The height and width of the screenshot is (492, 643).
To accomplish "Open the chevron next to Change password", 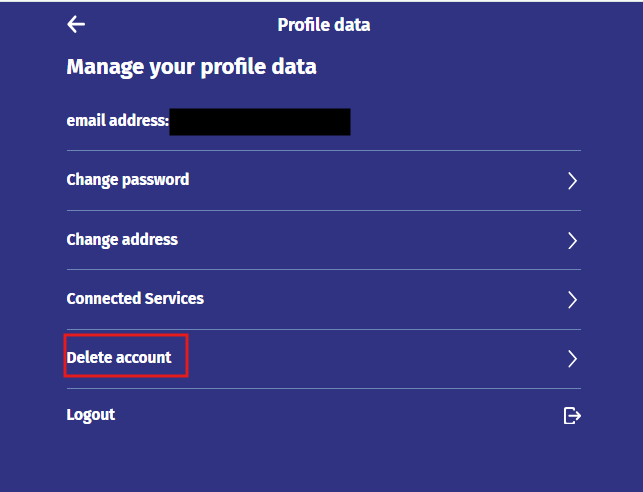I will point(572,181).
